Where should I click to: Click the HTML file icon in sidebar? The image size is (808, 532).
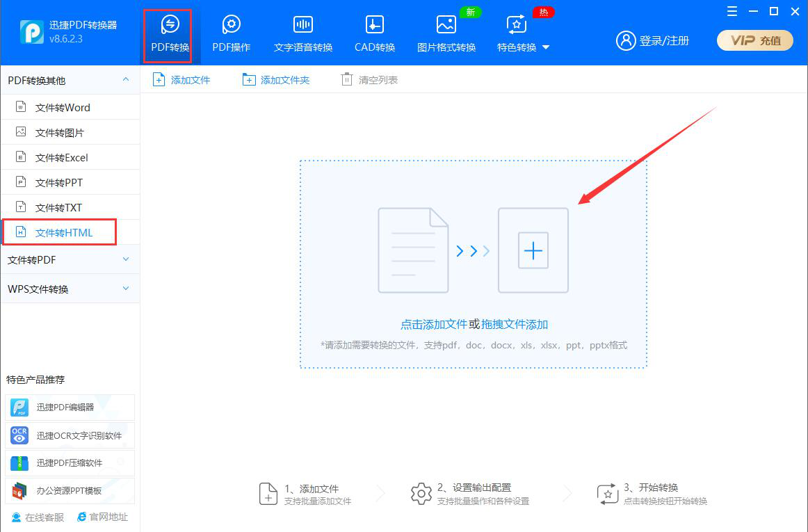tap(21, 232)
